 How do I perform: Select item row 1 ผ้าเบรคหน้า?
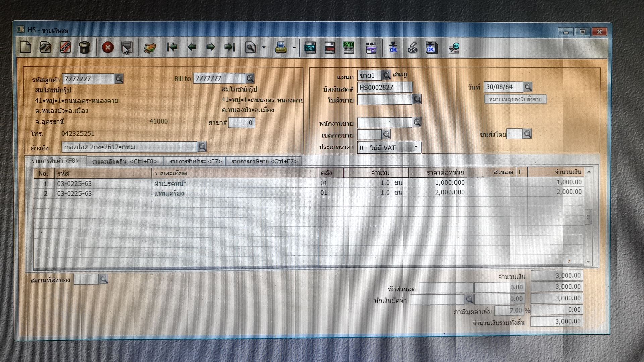click(308, 183)
